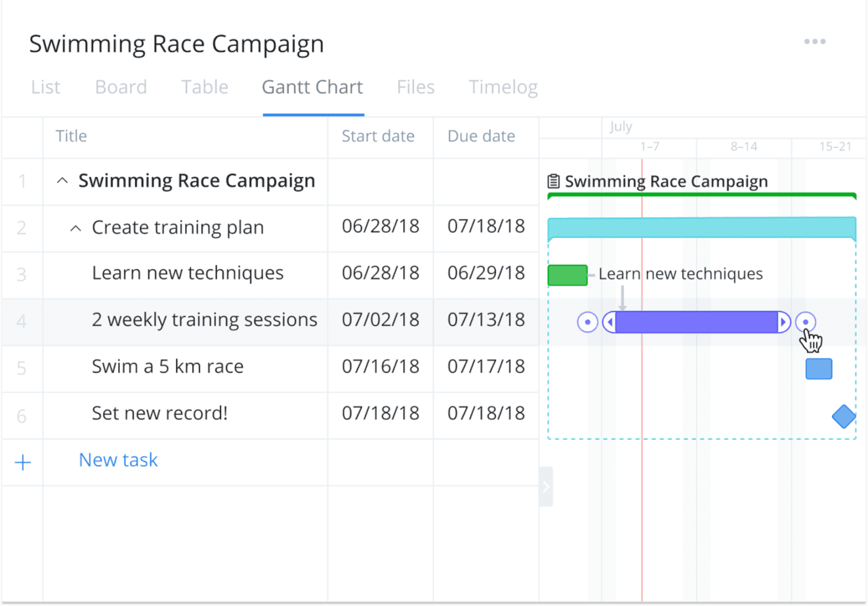Click the Learn new techniques label in Gantt
Viewport: 868px width, 606px height.
[680, 273]
